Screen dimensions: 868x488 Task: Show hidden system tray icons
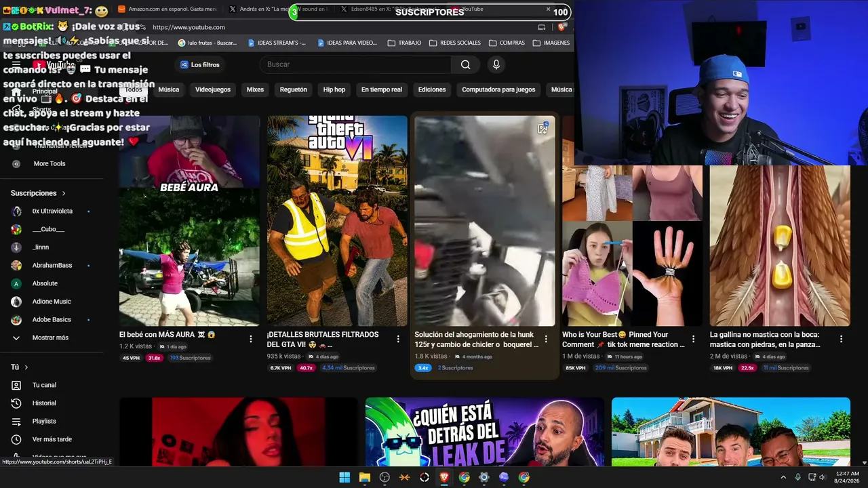[x=783, y=477]
